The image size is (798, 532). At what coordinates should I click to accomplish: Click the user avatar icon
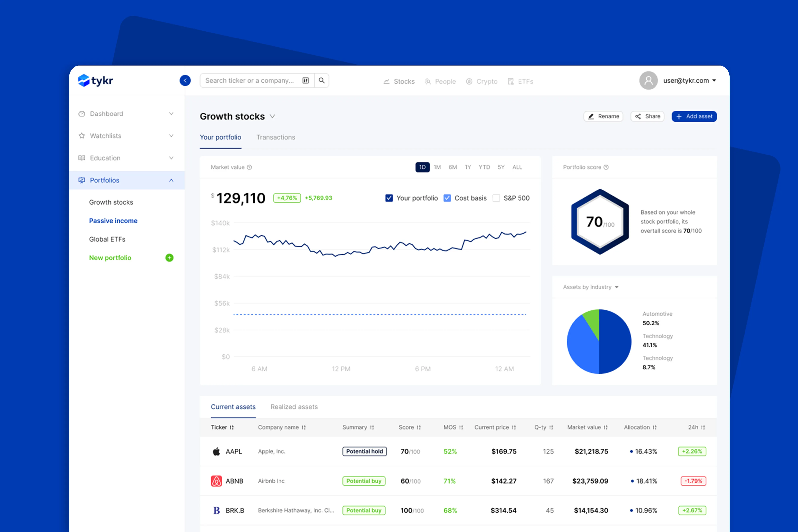[648, 80]
